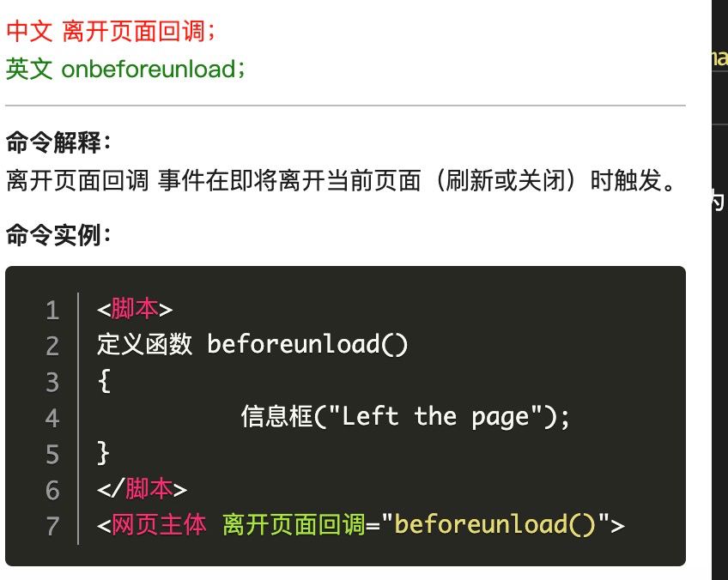Click the dark sidebar panel at right edge

[719, 290]
